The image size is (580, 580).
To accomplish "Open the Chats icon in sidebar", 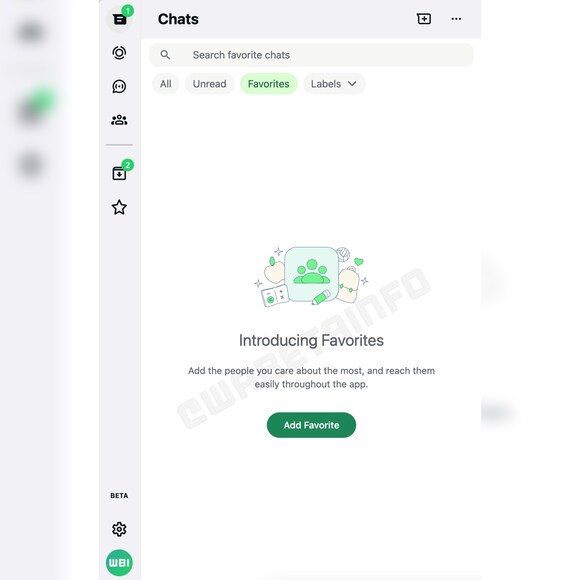I will (x=119, y=19).
